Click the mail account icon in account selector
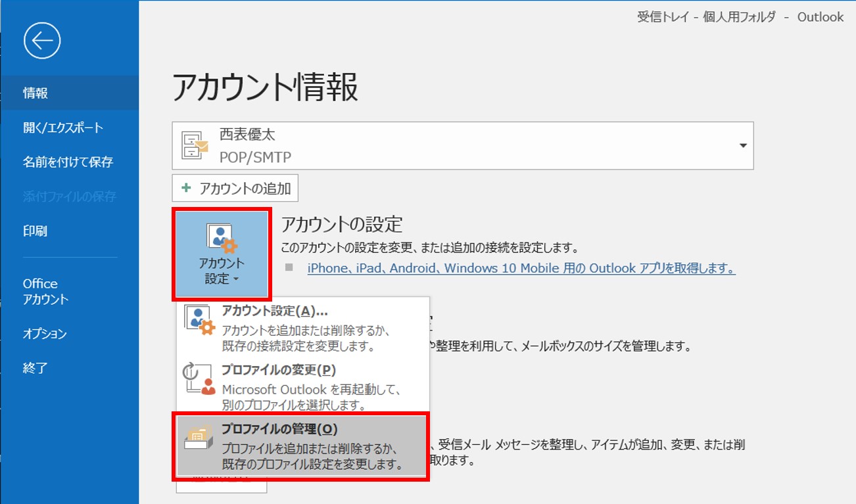The width and height of the screenshot is (856, 504). [x=195, y=146]
